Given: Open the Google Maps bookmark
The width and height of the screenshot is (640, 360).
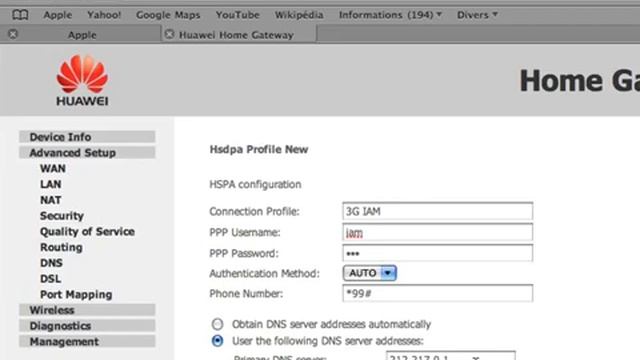Looking at the screenshot, I should pyautogui.click(x=168, y=15).
